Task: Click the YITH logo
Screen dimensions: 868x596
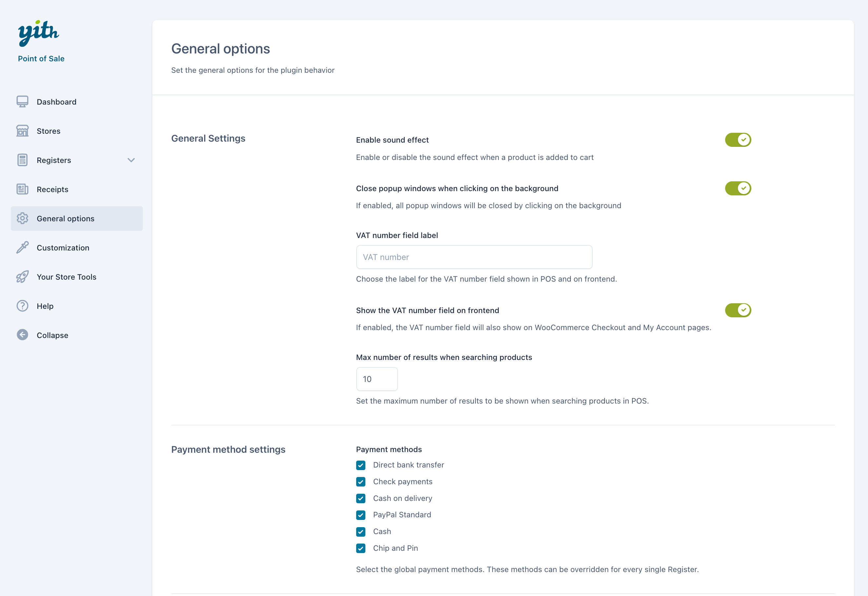Action: pos(38,34)
